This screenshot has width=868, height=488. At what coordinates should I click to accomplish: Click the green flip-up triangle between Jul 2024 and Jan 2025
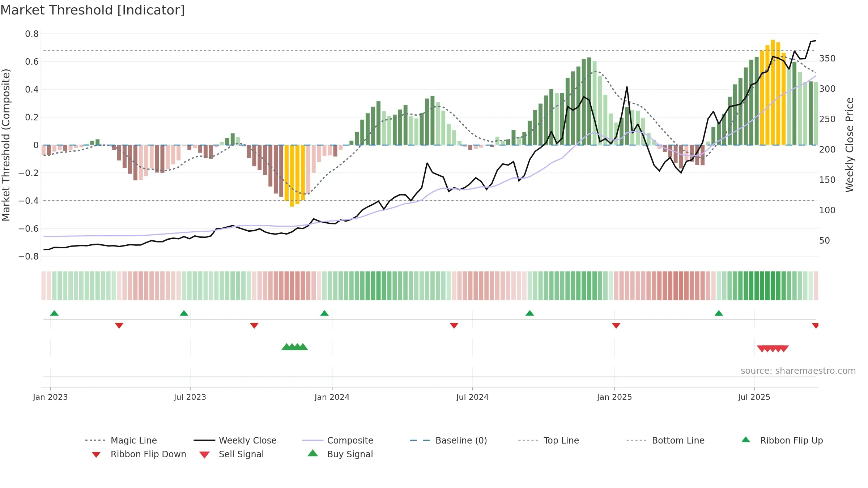tap(529, 313)
